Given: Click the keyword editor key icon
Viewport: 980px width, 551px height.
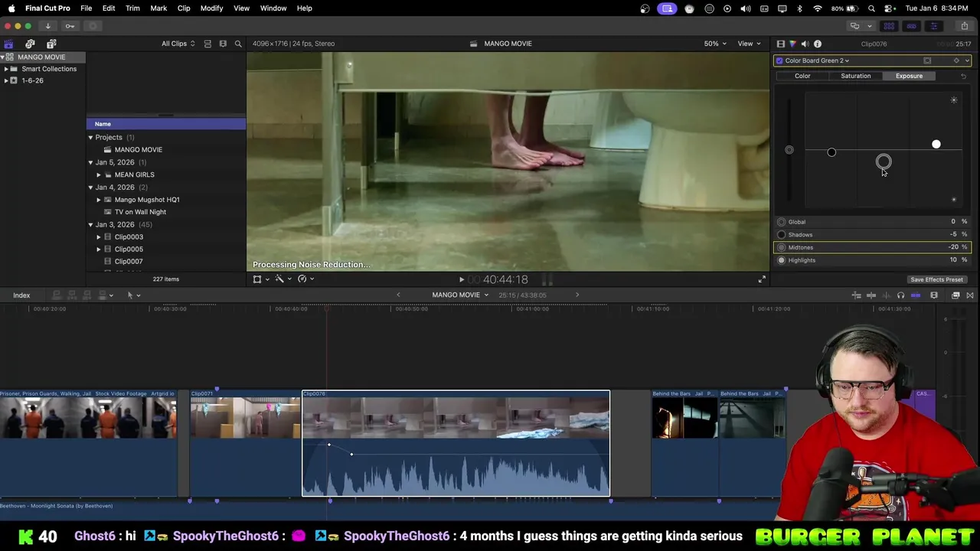Looking at the screenshot, I should pyautogui.click(x=70, y=26).
